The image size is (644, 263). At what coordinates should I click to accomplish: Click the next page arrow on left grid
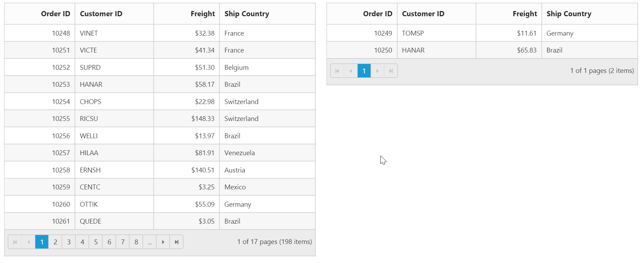[163, 242]
